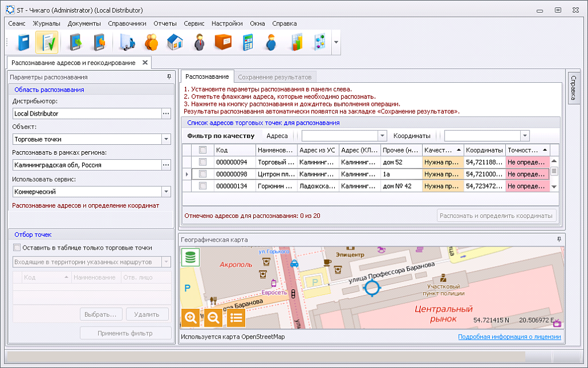Click the device orange arrow export icon
This screenshot has width=588, height=368.
[x=99, y=42]
